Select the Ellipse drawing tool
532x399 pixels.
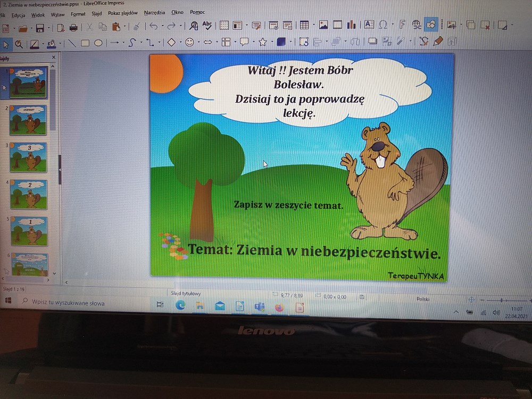98,43
